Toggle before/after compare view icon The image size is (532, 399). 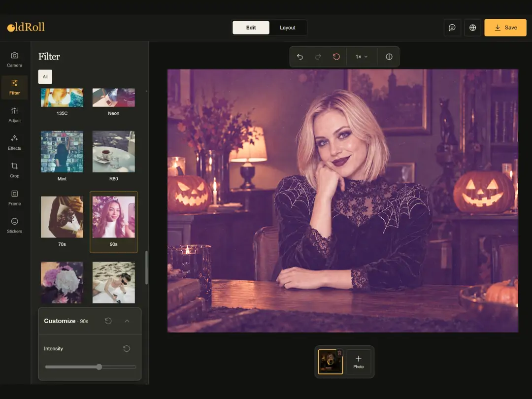[x=389, y=57]
